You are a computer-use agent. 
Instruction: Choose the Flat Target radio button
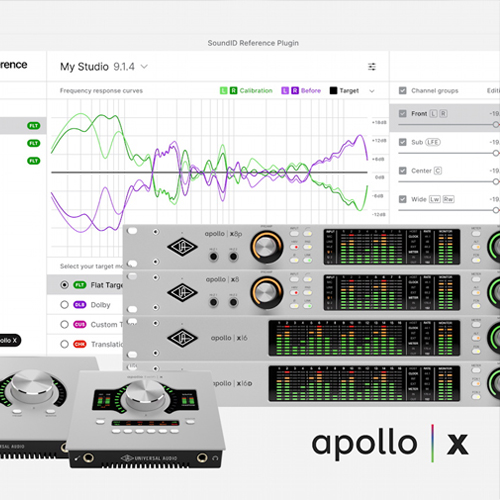[x=64, y=285]
